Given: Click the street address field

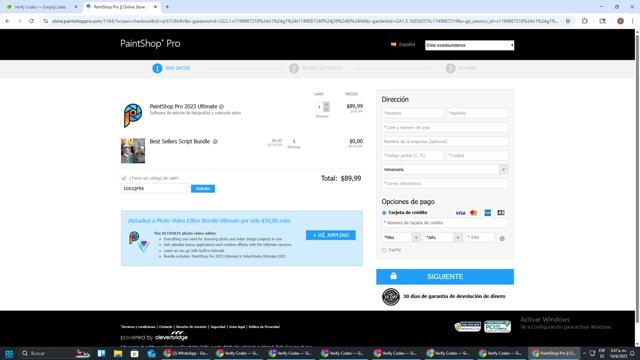Looking at the screenshot, I should pos(445,127).
